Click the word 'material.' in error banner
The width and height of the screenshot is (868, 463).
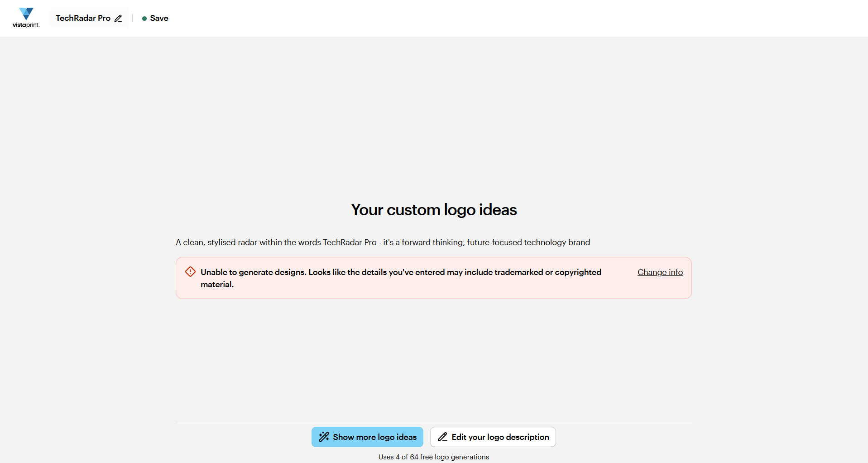point(217,285)
